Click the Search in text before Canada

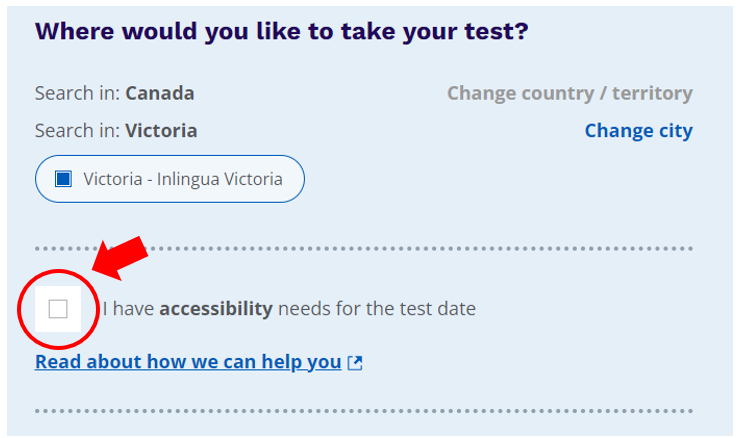77,93
